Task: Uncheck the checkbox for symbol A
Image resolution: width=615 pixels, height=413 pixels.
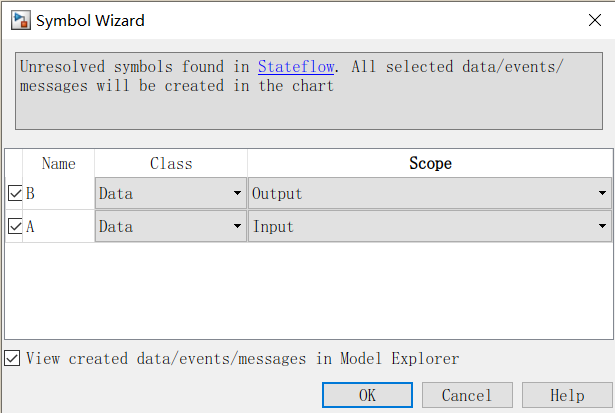Action: click(15, 227)
